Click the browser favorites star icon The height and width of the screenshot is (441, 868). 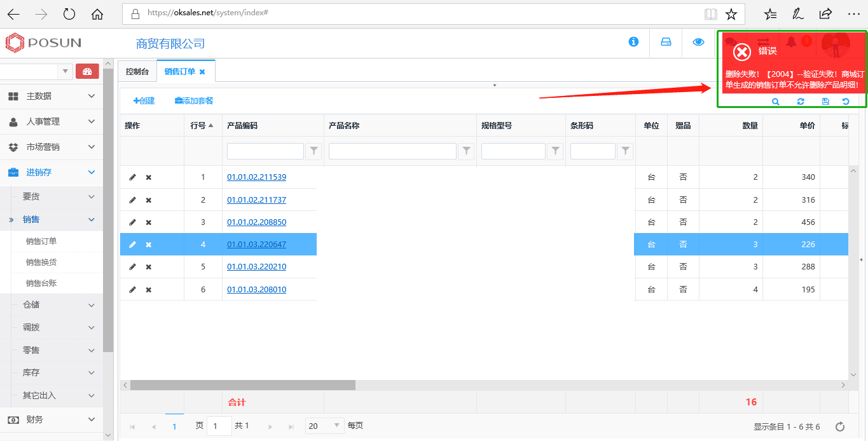coord(731,14)
